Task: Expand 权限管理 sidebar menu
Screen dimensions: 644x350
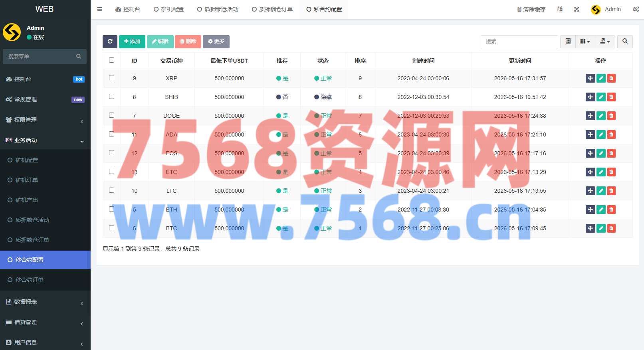Action: [45, 120]
